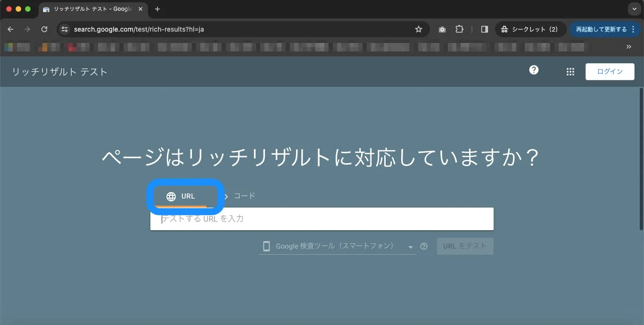Open a new tab with plus button
Viewport: 644px width, 325px height.
pyautogui.click(x=157, y=9)
